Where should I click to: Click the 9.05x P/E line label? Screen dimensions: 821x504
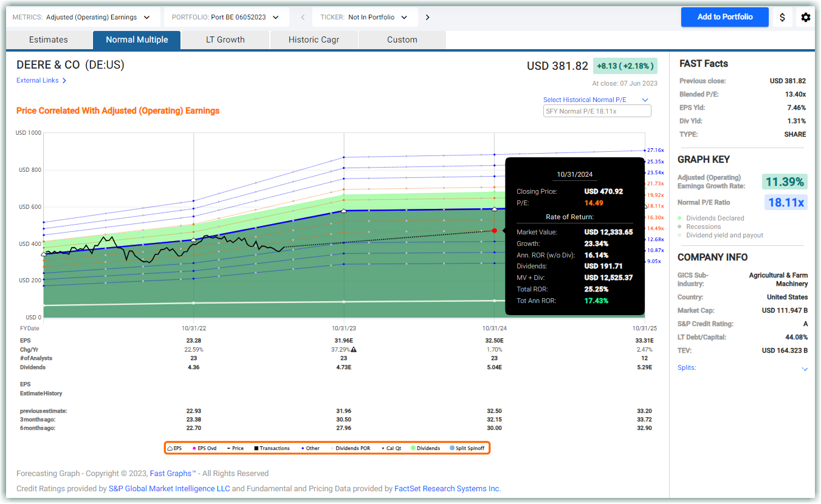click(x=654, y=261)
